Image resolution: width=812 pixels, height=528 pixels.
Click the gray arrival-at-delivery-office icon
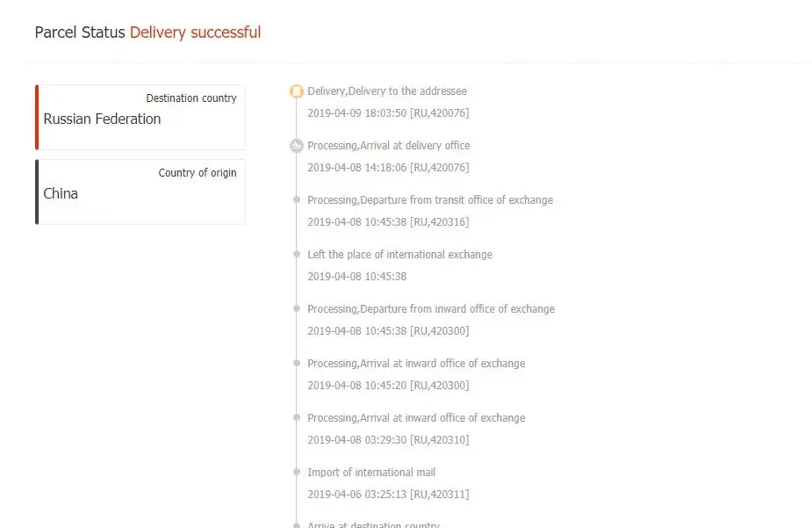[x=297, y=146]
